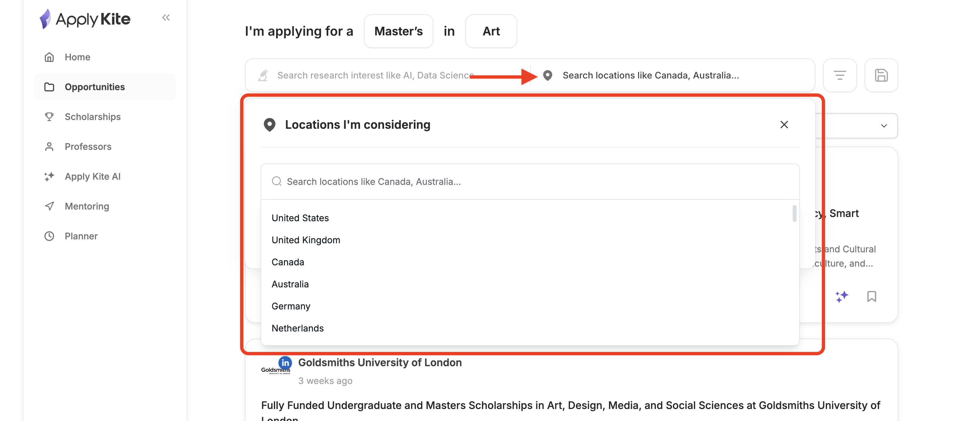Click the location pin in search bar

pyautogui.click(x=547, y=75)
